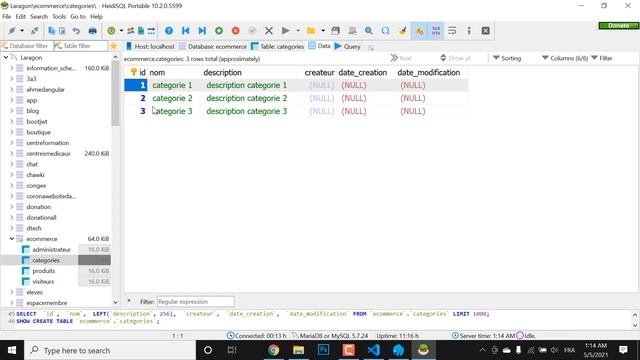Viewport: 640px width, 360px height.
Task: Click the Table filter input field
Action: 81,46
